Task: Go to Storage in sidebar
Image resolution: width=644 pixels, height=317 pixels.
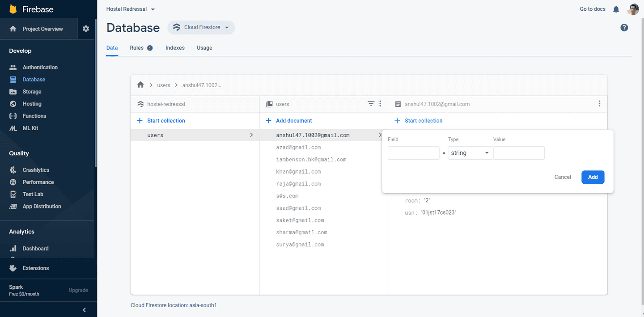Action: click(x=32, y=92)
